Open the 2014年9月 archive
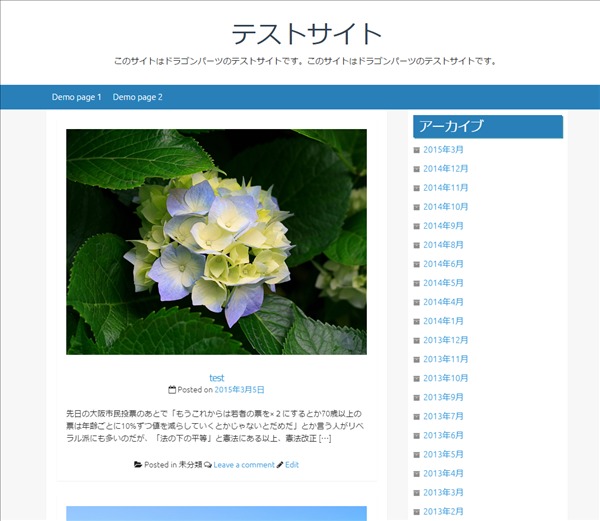 [x=443, y=226]
